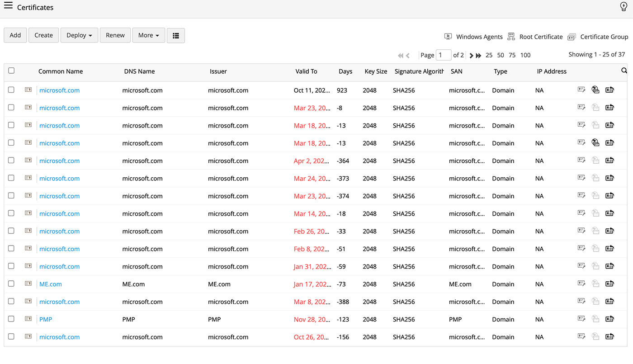Check the box for ME.com row
Image resolution: width=633 pixels, height=364 pixels.
click(x=11, y=284)
